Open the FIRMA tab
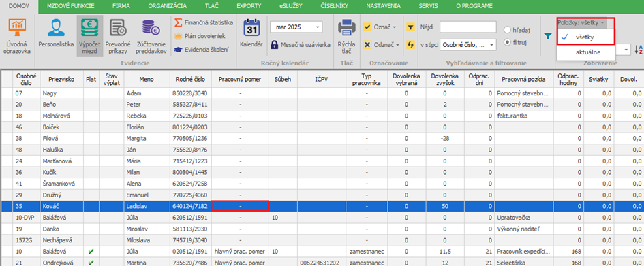644x266 pixels. point(121,6)
